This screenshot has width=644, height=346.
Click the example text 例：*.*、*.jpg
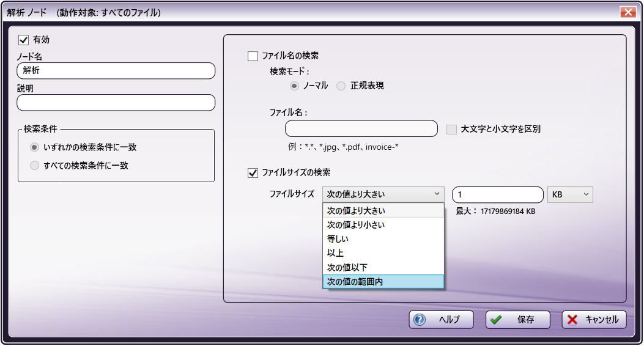click(343, 147)
